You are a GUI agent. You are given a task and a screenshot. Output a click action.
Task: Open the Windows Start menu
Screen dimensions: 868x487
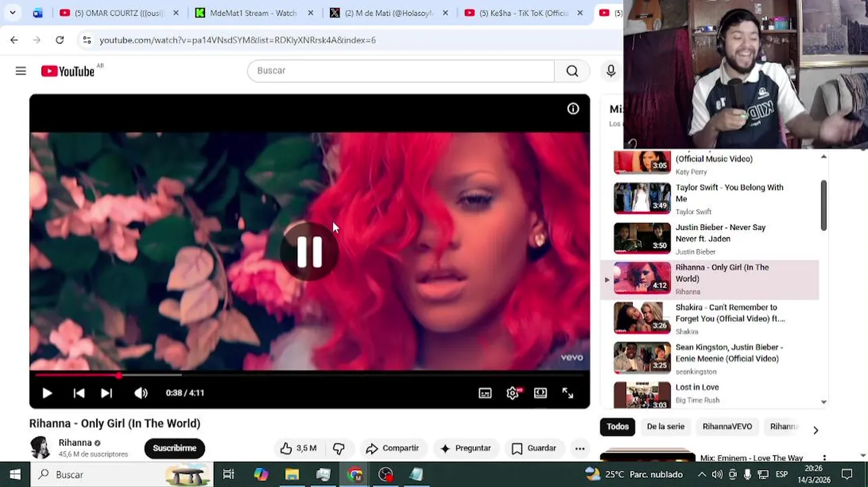click(15, 475)
